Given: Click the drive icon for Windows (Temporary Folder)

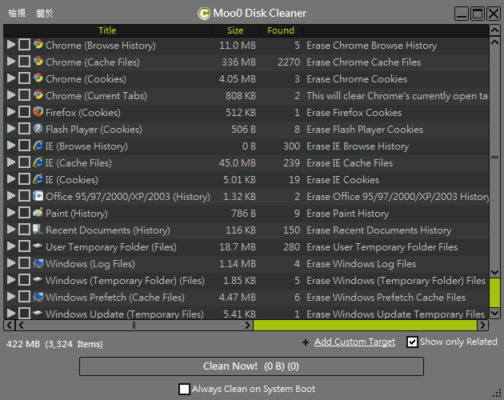Looking at the screenshot, I should (38, 280).
